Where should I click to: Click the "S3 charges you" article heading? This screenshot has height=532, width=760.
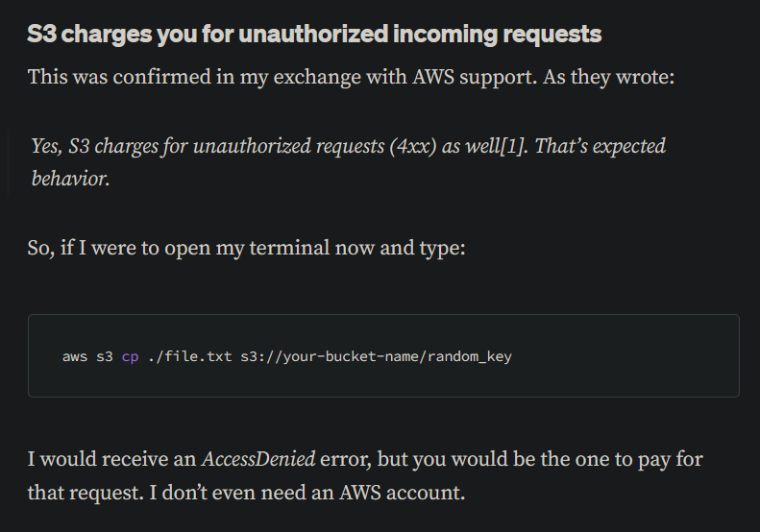tap(314, 35)
